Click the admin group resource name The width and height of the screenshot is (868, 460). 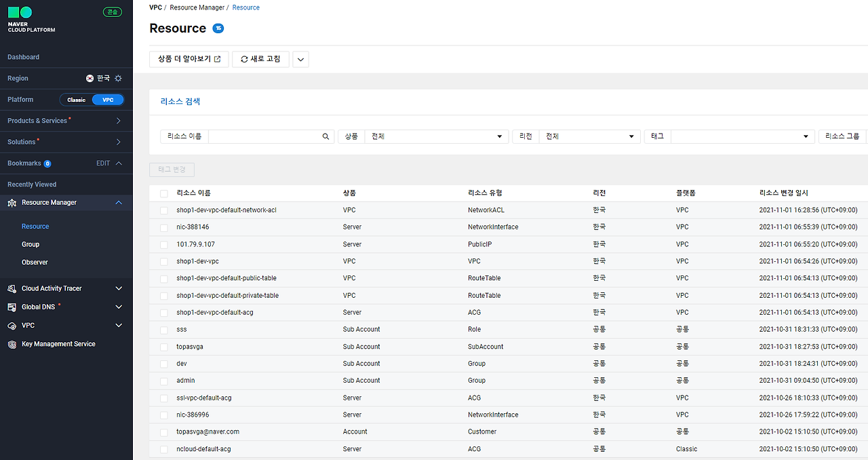coord(185,381)
